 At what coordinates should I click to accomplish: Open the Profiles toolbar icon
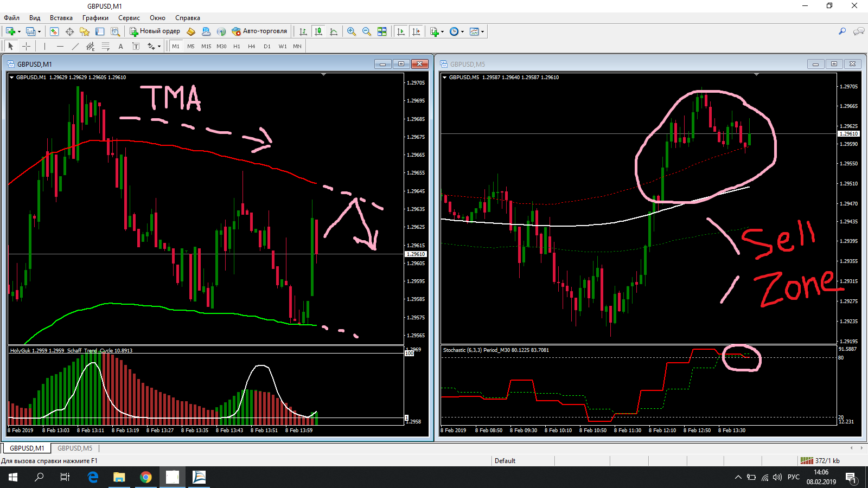tap(30, 31)
